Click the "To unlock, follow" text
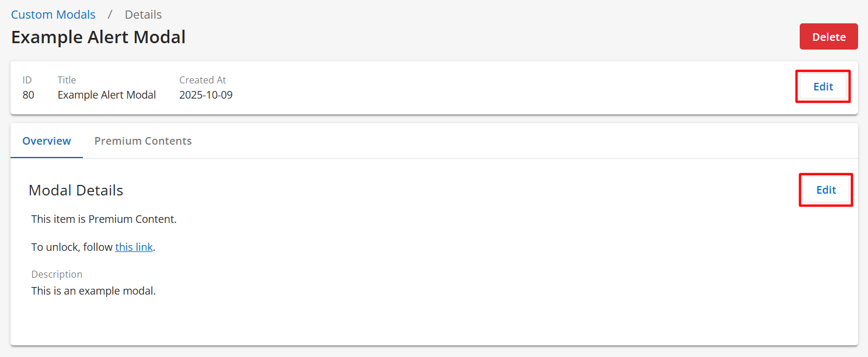Screen dimensions: 868x357 tap(72, 247)
